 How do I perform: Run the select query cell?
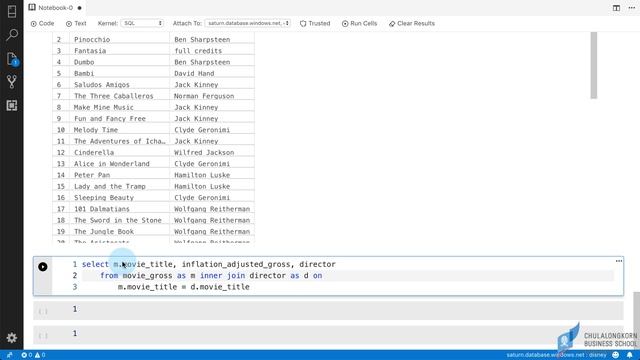pyautogui.click(x=42, y=267)
